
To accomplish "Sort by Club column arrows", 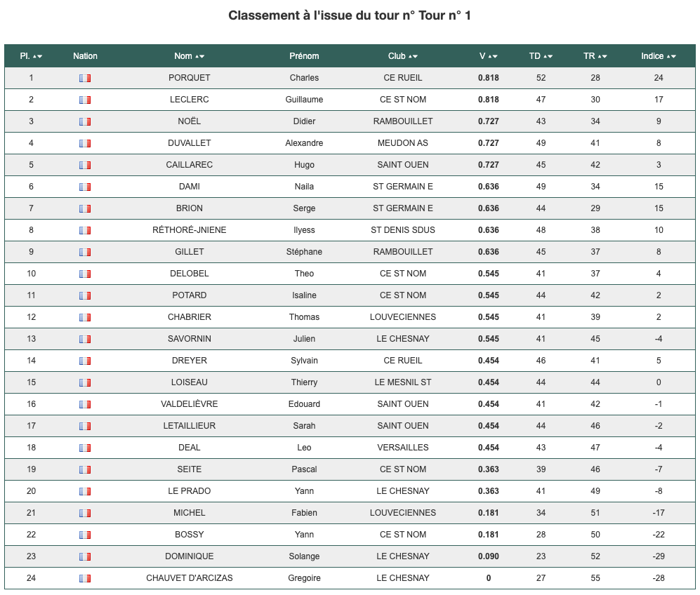I will click(x=413, y=57).
